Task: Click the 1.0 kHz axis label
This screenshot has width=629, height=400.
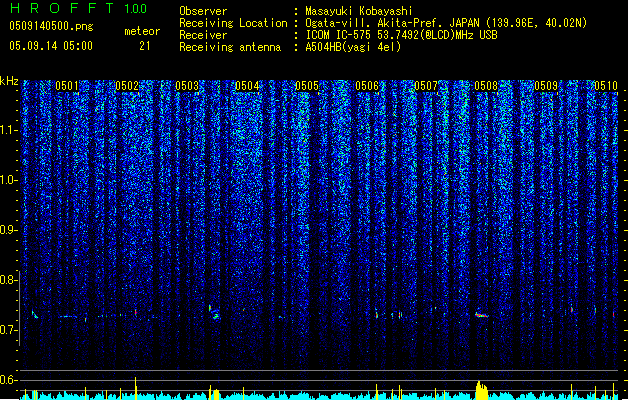Action: [9, 180]
